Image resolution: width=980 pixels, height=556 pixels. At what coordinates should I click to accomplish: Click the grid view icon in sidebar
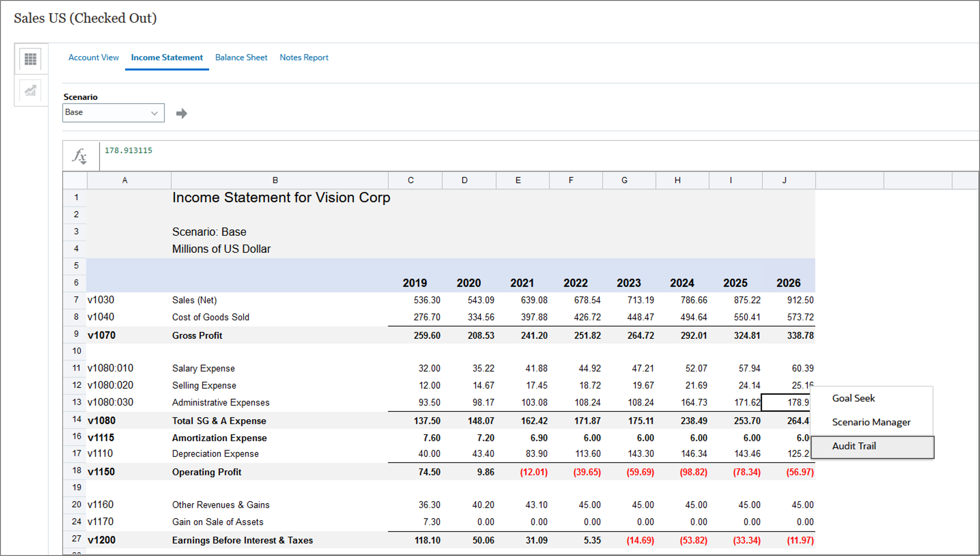click(30, 59)
